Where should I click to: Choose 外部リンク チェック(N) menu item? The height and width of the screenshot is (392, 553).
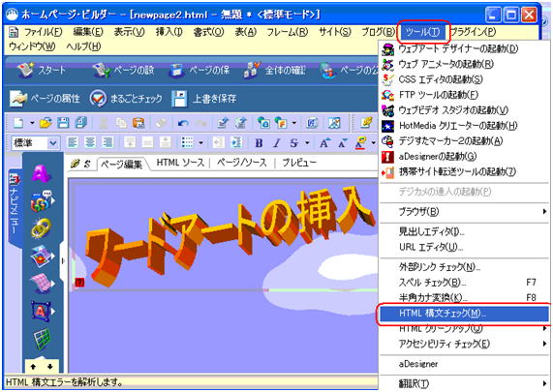465,267
